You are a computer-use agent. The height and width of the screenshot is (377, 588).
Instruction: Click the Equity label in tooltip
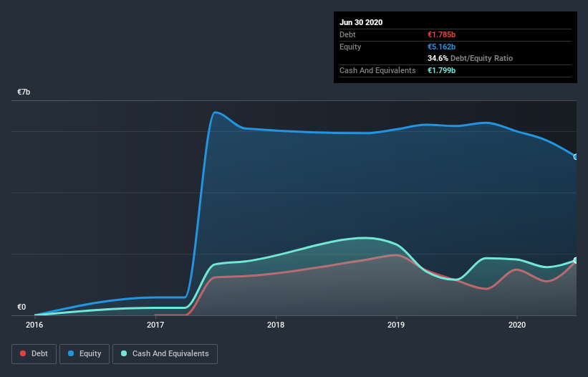(350, 47)
